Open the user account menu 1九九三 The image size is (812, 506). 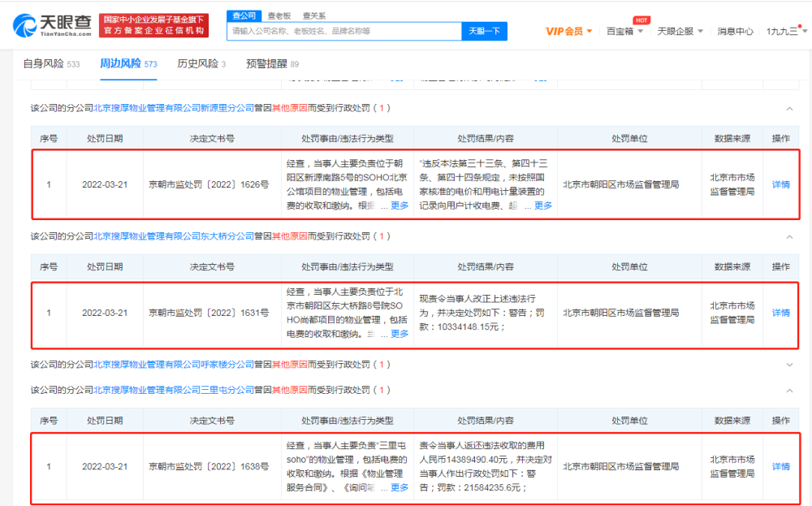787,31
